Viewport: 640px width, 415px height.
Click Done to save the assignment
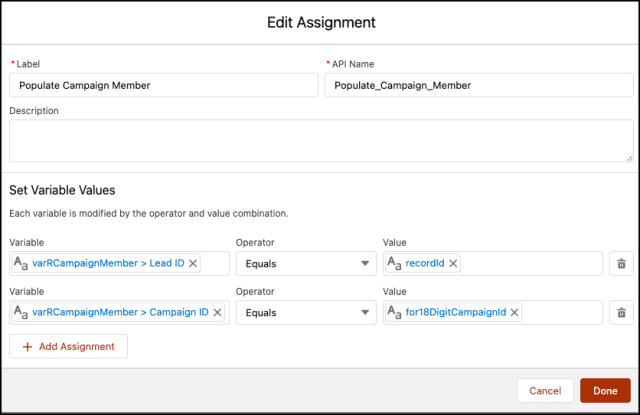tap(605, 391)
